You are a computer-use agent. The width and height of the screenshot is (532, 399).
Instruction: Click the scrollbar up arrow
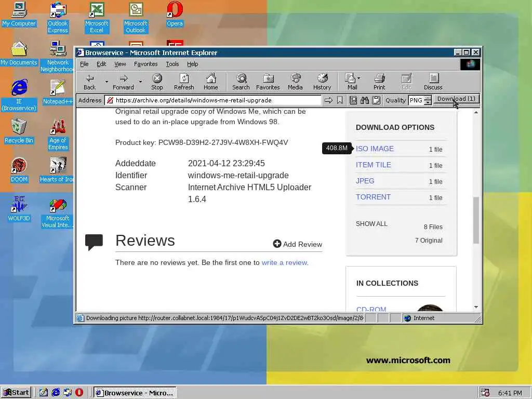point(476,112)
